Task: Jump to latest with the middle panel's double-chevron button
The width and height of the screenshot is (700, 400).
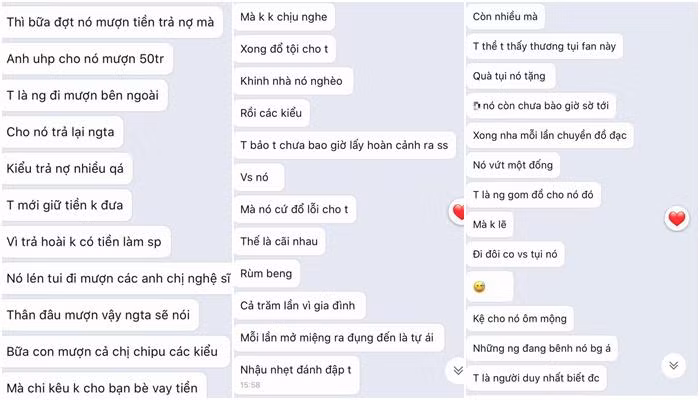Action: pyautogui.click(x=457, y=370)
